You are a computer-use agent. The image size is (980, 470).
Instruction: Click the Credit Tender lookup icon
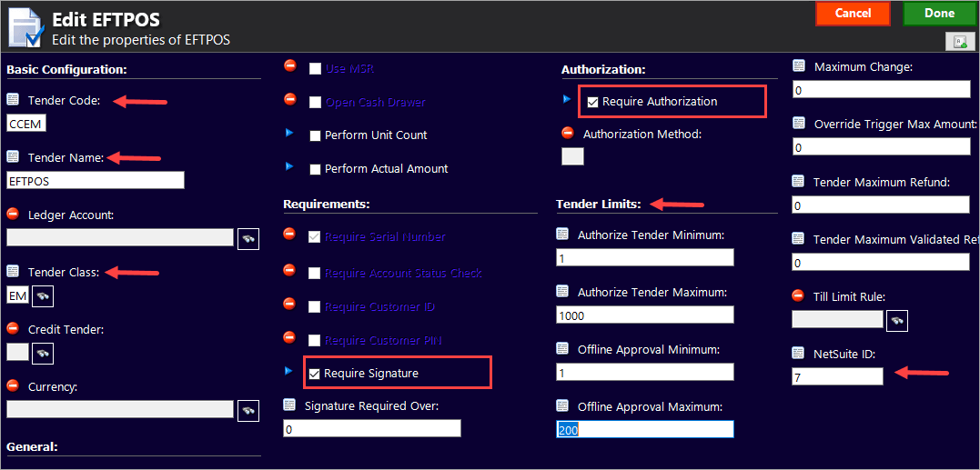[x=42, y=352]
